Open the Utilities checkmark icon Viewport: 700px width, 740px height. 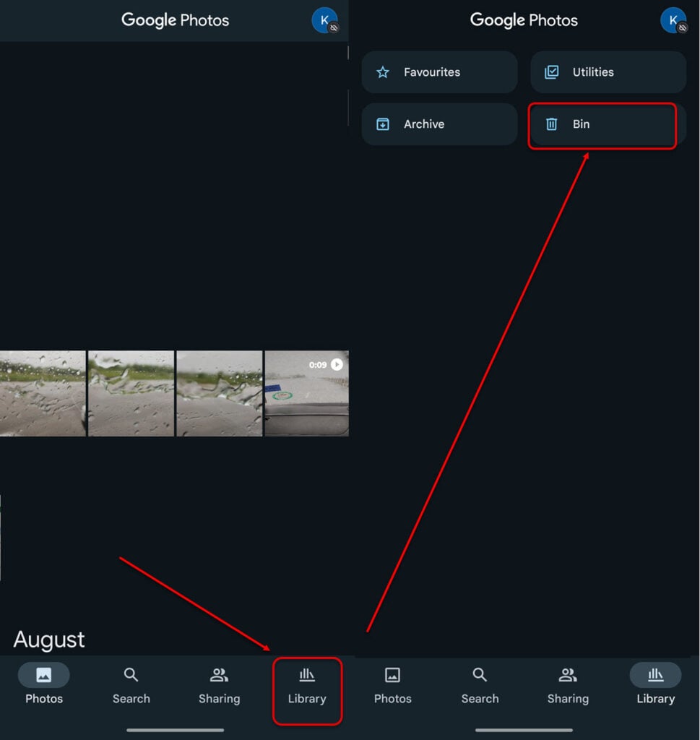[551, 72]
